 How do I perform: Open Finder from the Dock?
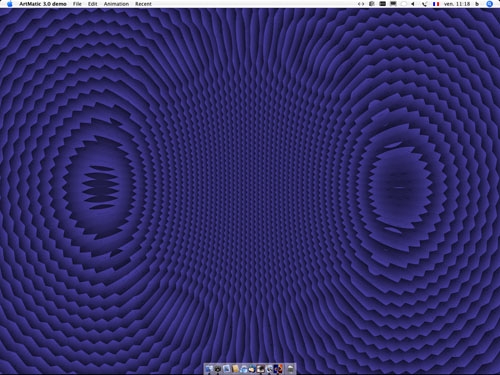[x=209, y=369]
